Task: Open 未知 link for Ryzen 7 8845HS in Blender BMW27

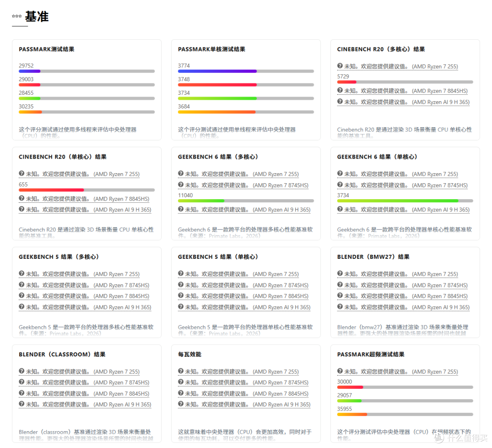Action: click(x=403, y=296)
